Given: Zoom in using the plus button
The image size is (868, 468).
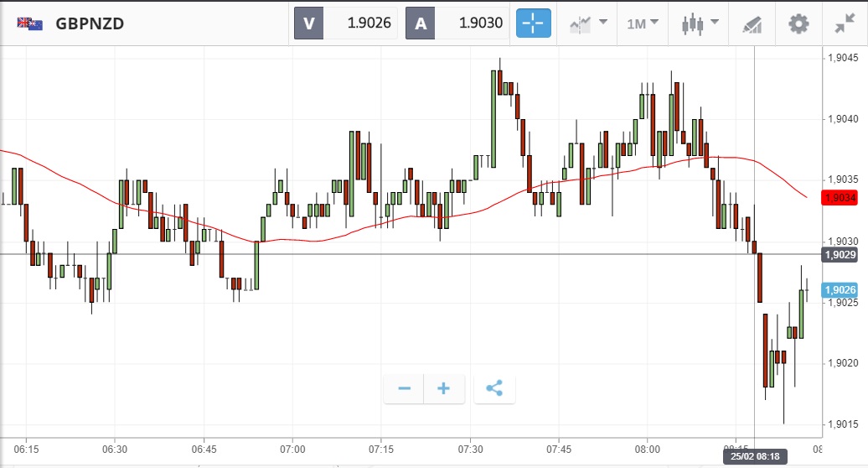Looking at the screenshot, I should click(444, 388).
